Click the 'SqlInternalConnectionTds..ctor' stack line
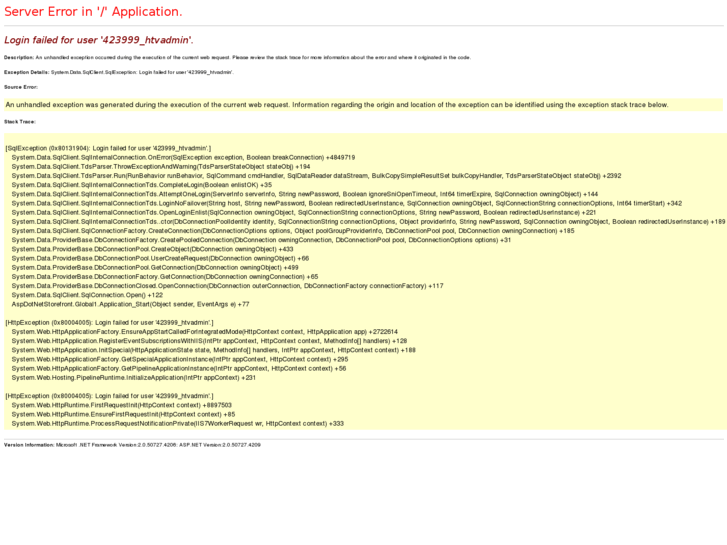 pyautogui.click(x=368, y=222)
